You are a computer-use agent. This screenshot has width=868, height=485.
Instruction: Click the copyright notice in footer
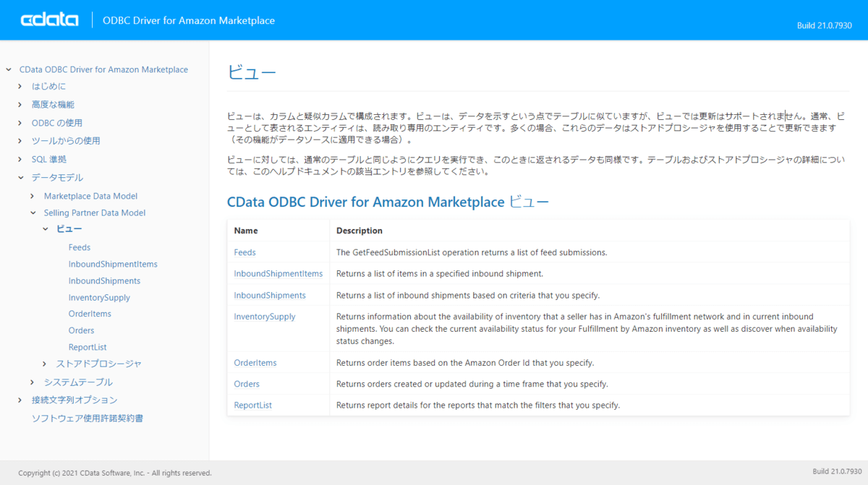point(115,473)
